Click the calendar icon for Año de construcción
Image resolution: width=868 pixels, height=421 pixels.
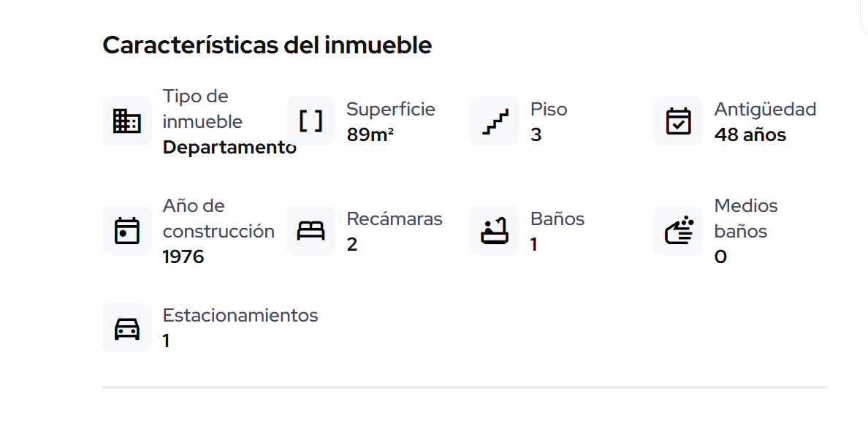click(x=127, y=230)
